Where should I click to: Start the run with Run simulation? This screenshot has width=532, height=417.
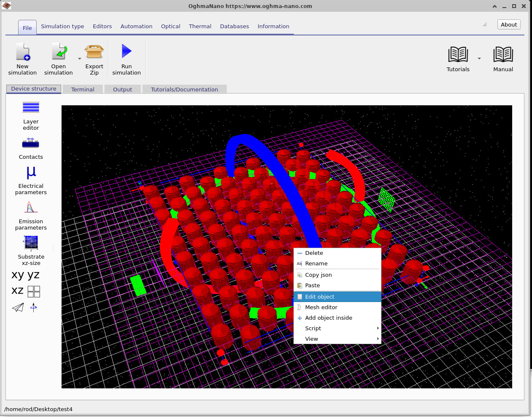click(126, 59)
